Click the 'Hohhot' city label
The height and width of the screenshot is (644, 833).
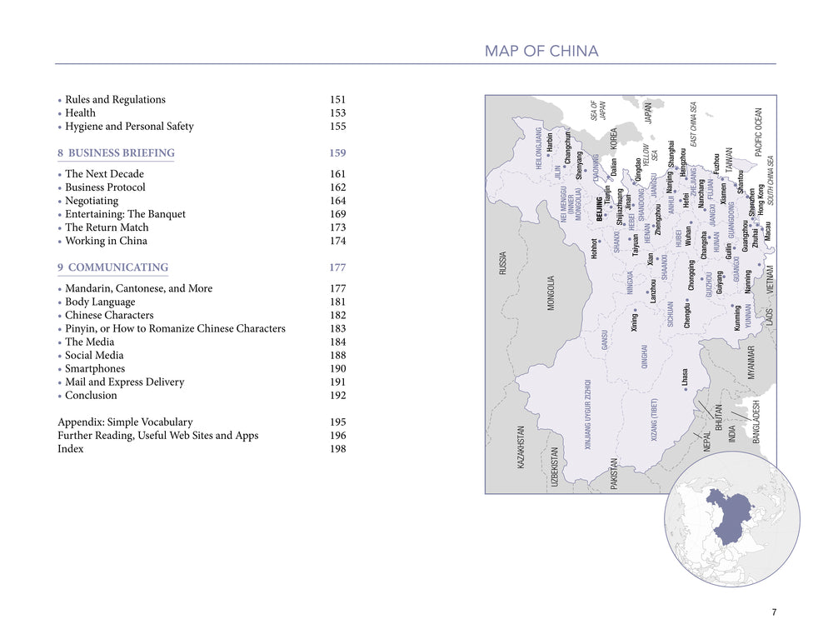click(595, 248)
